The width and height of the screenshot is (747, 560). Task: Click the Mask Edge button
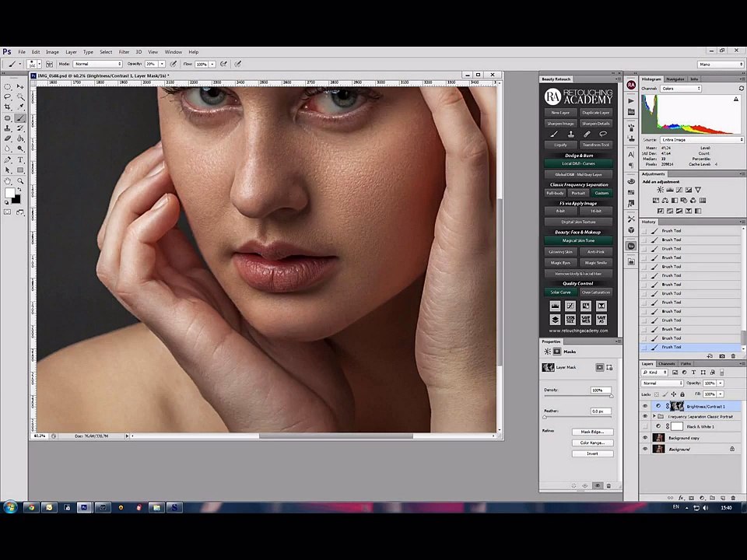(x=593, y=432)
